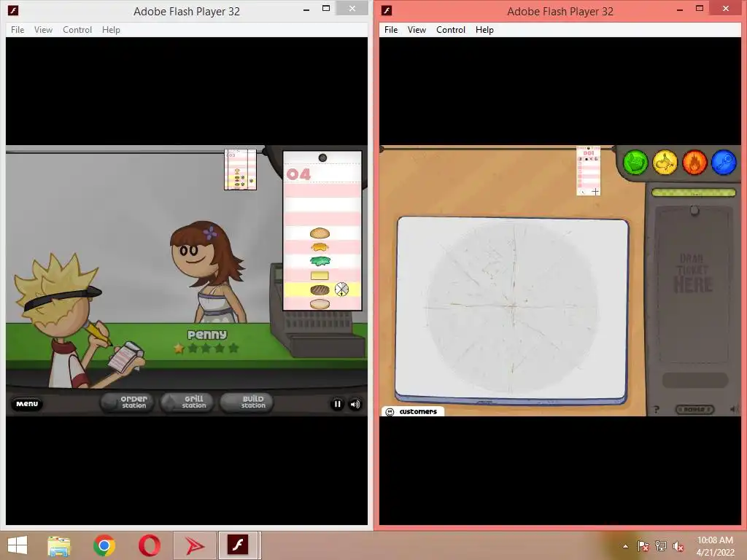Click the green progress bar above ticket holder
The image size is (747, 560).
point(694,192)
